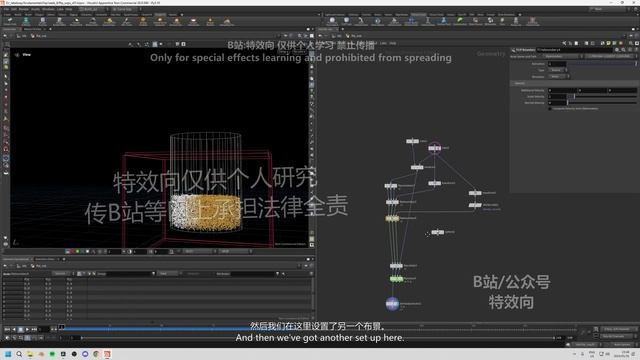Open the Edit menu
This screenshot has width=640, height=360.
coord(14,9)
